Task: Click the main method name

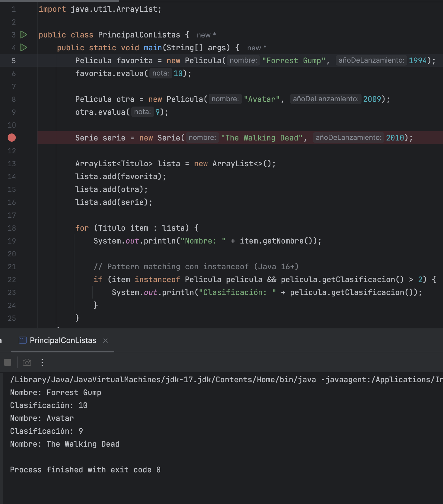Action: [153, 48]
